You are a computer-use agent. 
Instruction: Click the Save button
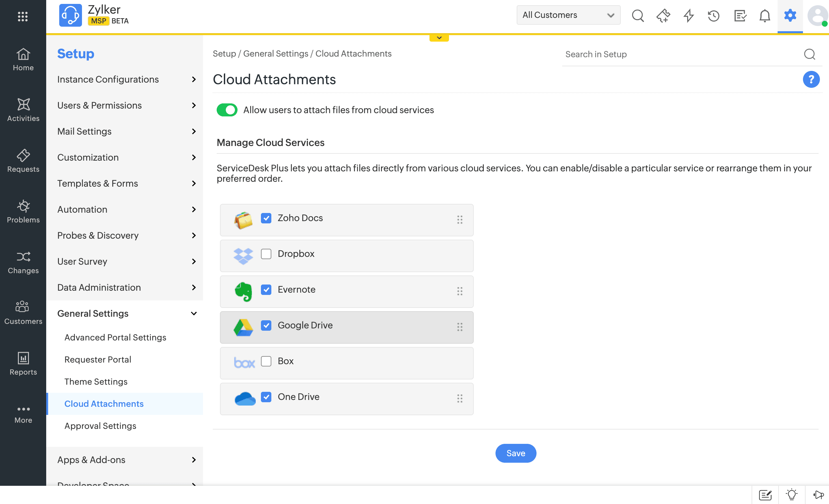[515, 453]
